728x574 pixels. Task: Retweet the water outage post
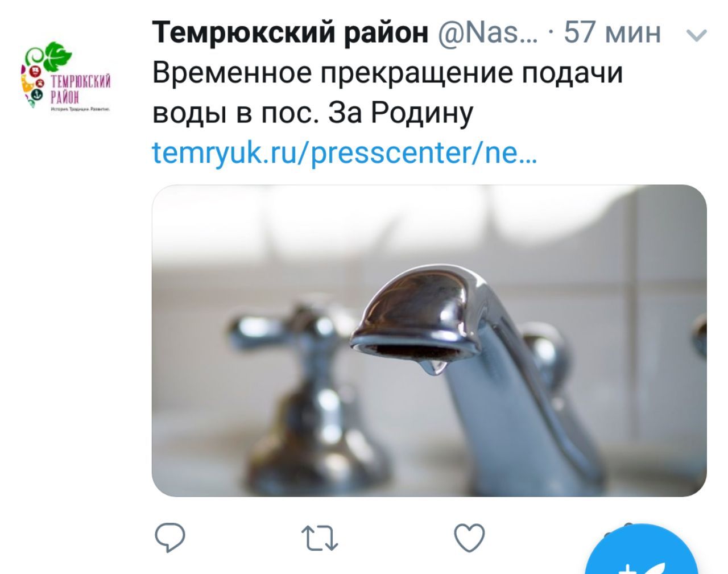pos(320,538)
